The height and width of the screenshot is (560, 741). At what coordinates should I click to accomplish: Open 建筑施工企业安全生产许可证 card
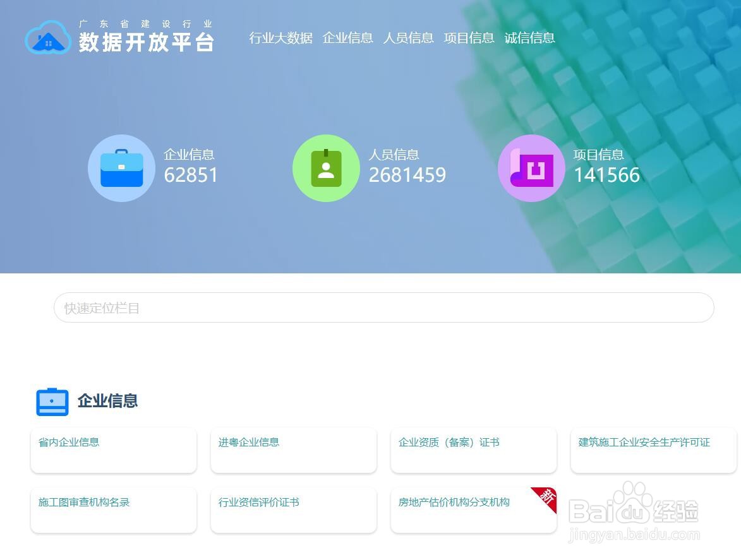click(653, 450)
